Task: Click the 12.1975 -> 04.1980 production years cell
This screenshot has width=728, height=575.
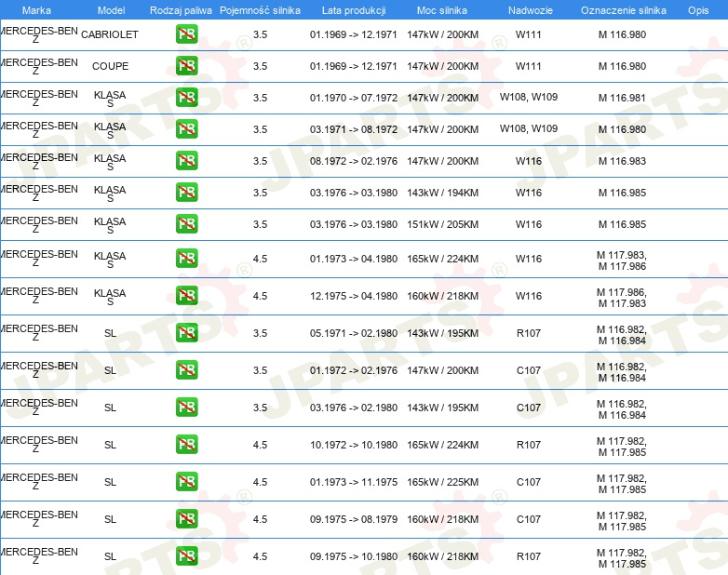Action: [354, 296]
